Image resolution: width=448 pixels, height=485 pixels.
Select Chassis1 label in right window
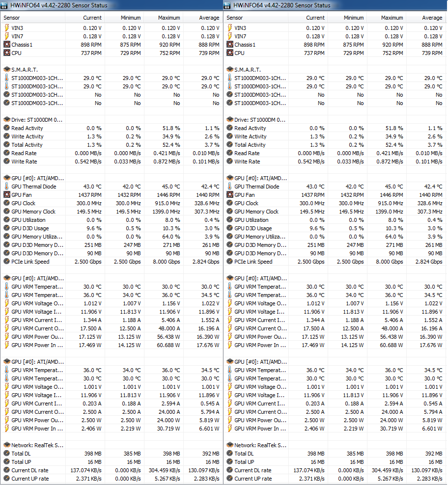pyautogui.click(x=245, y=45)
